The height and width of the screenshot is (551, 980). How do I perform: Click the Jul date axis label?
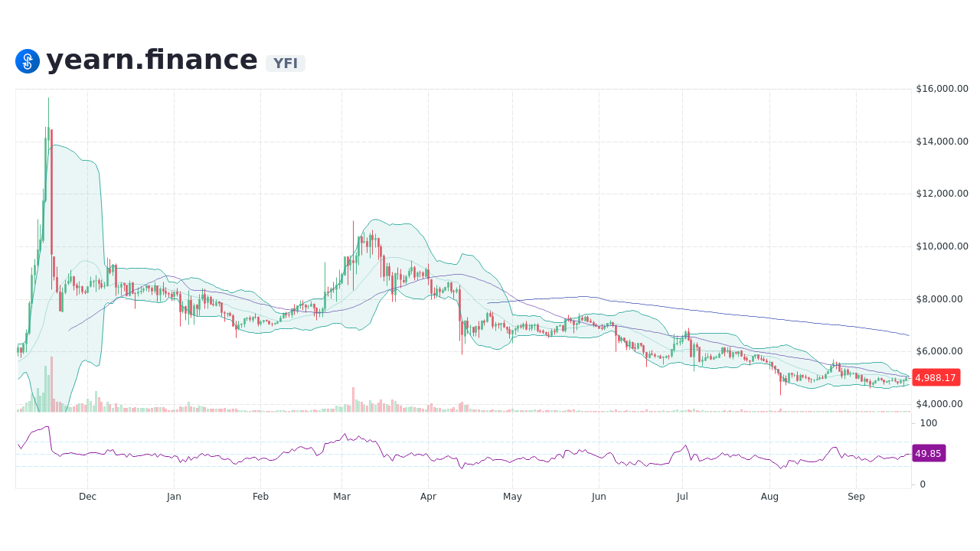(682, 497)
